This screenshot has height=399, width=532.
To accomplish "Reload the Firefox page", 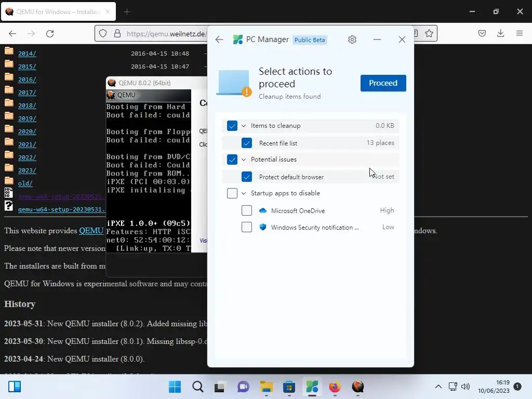I will [x=50, y=33].
